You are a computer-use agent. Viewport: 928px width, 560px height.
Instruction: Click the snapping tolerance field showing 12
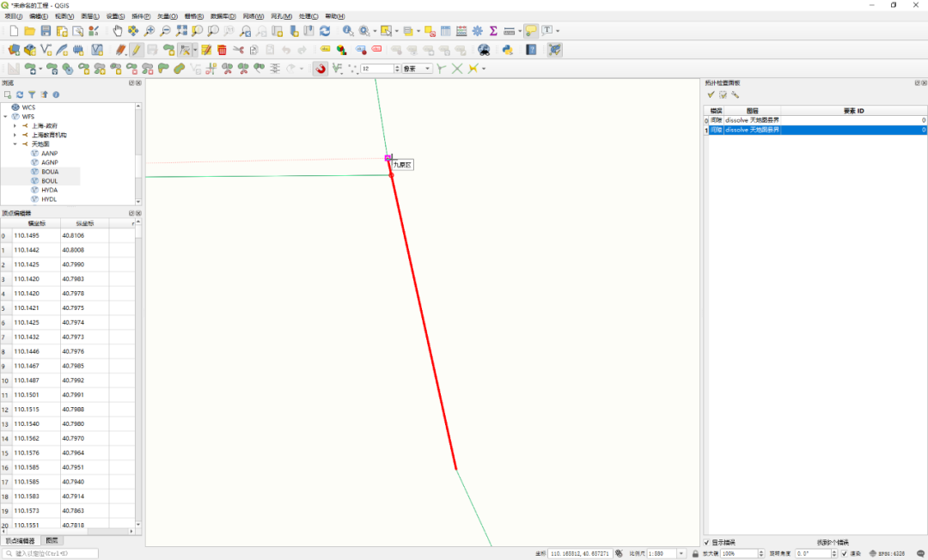coord(377,69)
